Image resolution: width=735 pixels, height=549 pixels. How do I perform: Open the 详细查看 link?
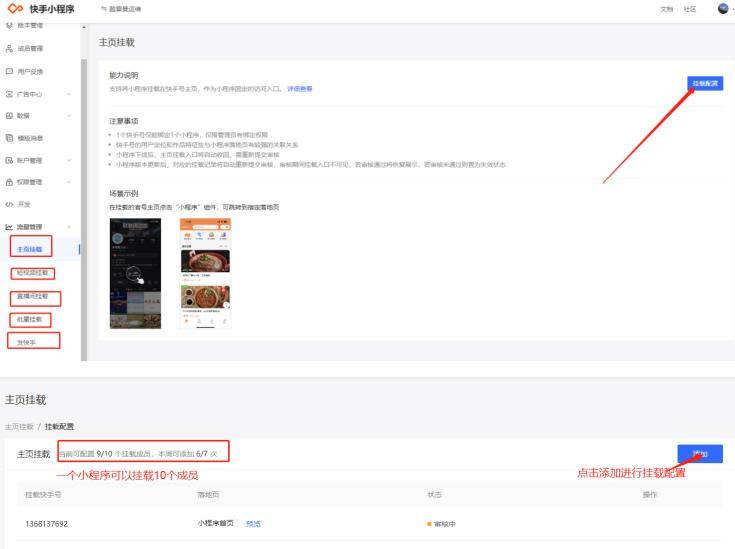(300, 89)
